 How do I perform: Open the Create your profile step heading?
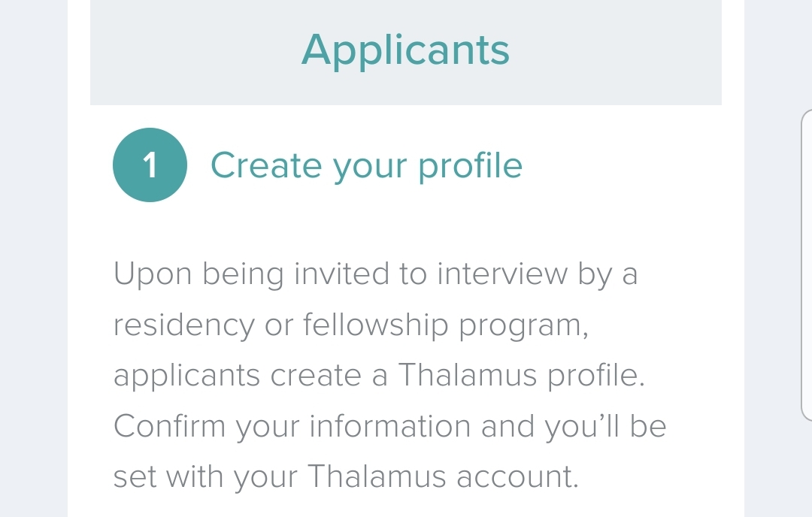pos(366,165)
